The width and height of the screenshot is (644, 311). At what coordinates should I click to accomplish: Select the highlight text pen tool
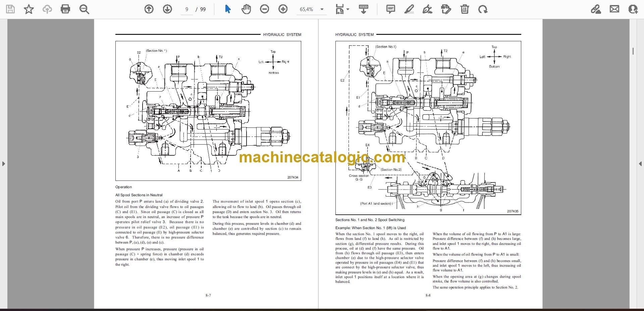[x=409, y=9]
